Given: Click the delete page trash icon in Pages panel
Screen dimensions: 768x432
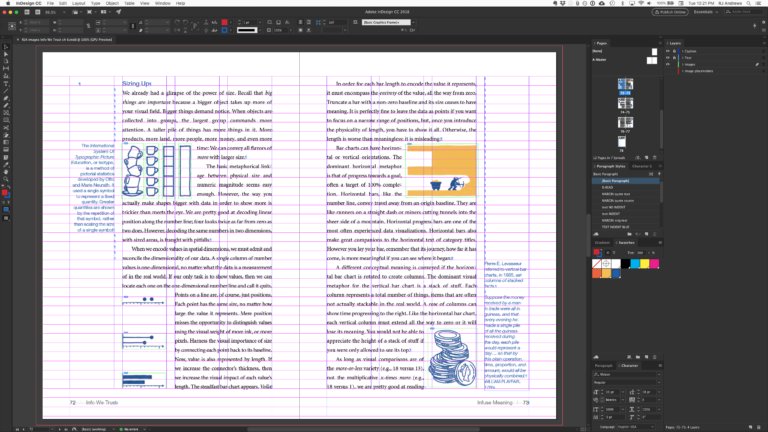Looking at the screenshot, I should (655, 158).
